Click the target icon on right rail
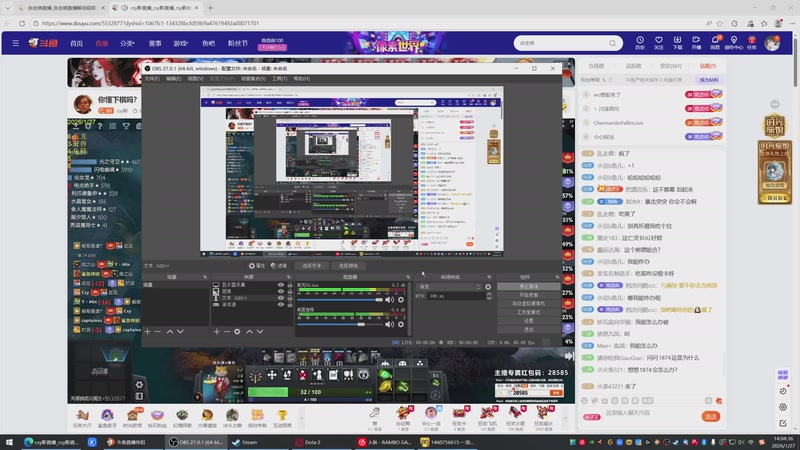The width and height of the screenshot is (800, 450). (783, 407)
